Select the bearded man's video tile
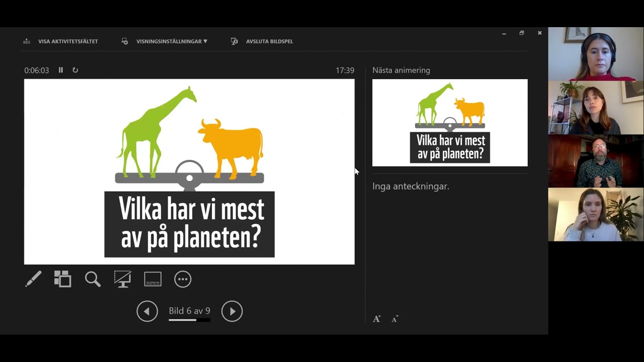The width and height of the screenshot is (644, 362). [x=596, y=161]
